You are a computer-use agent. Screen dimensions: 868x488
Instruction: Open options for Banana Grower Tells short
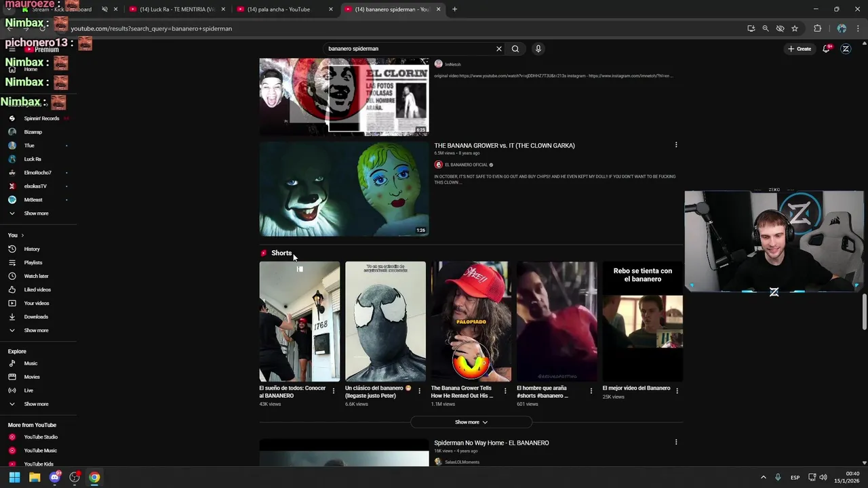(x=505, y=391)
